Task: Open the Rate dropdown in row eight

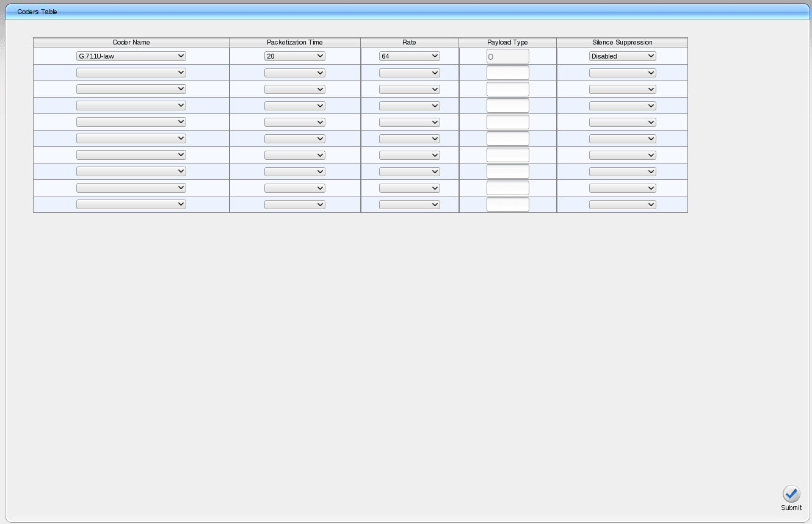Action: pos(410,171)
